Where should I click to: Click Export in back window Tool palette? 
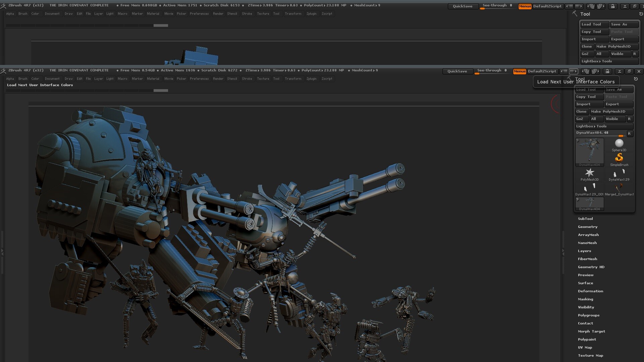click(x=624, y=39)
